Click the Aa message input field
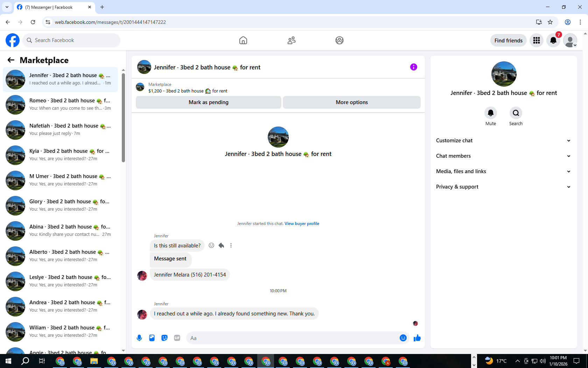This screenshot has height=368, width=588. (x=292, y=338)
